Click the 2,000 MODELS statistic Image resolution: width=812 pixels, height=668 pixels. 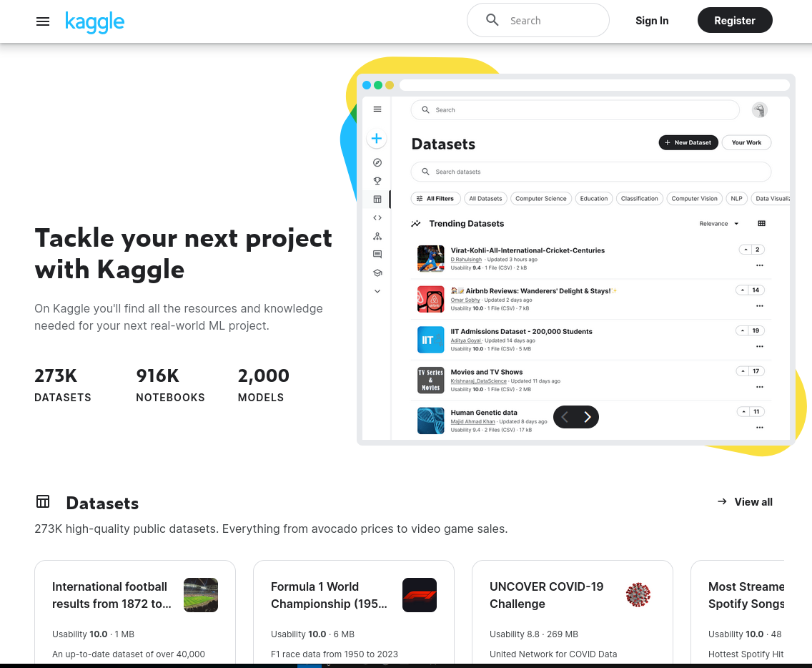point(264,385)
